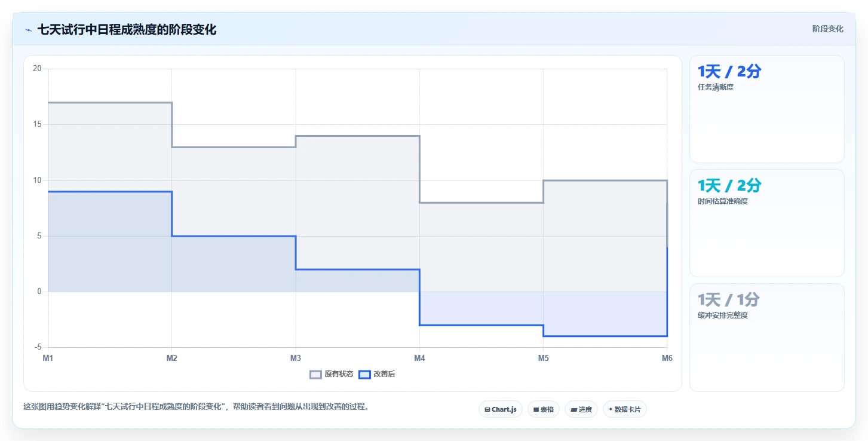This screenshot has width=868, height=441.
Task: Click the y-axis value -5
Action: pyautogui.click(x=38, y=347)
